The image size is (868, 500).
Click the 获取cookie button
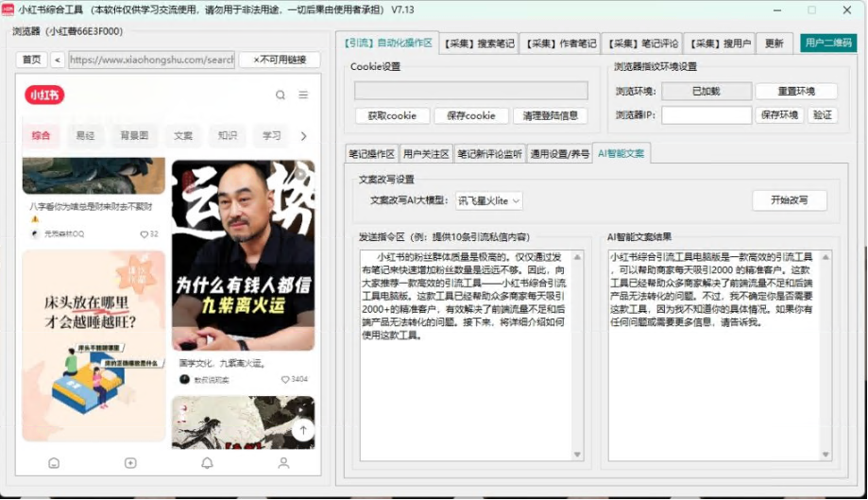pos(392,115)
